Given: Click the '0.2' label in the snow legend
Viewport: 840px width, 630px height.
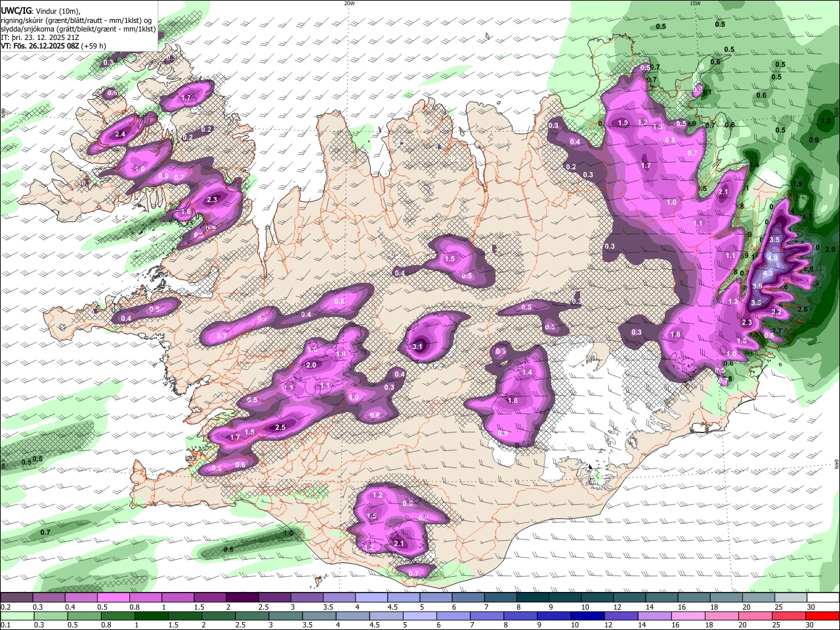Looking at the screenshot, I should pos(5,607).
